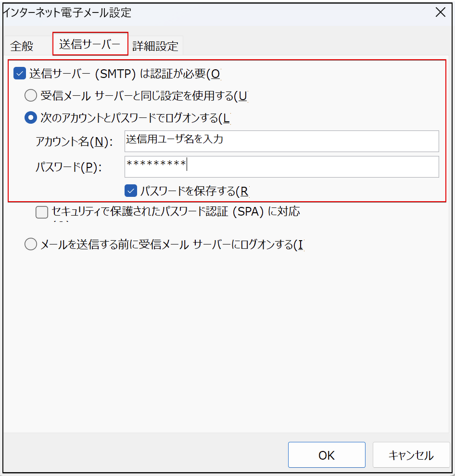Click the キャンセル button
Viewport: 455px width, 476px height.
pos(410,455)
